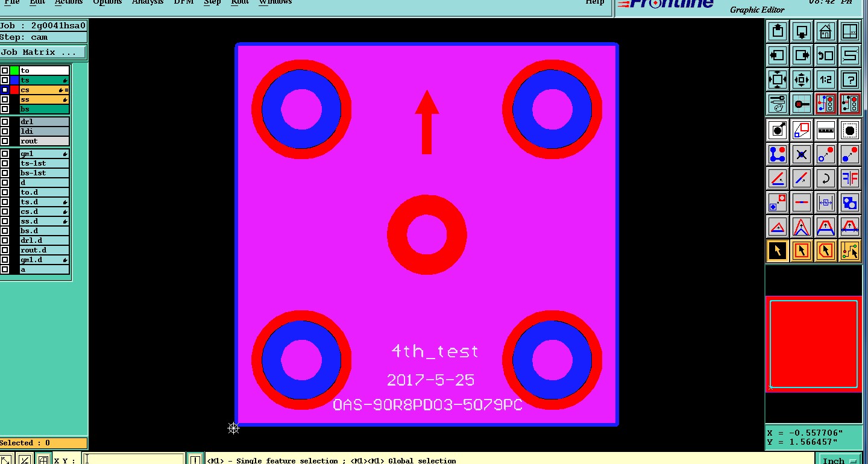Toggle the checkbox for layer bs
868x464 pixels.
coord(5,109)
